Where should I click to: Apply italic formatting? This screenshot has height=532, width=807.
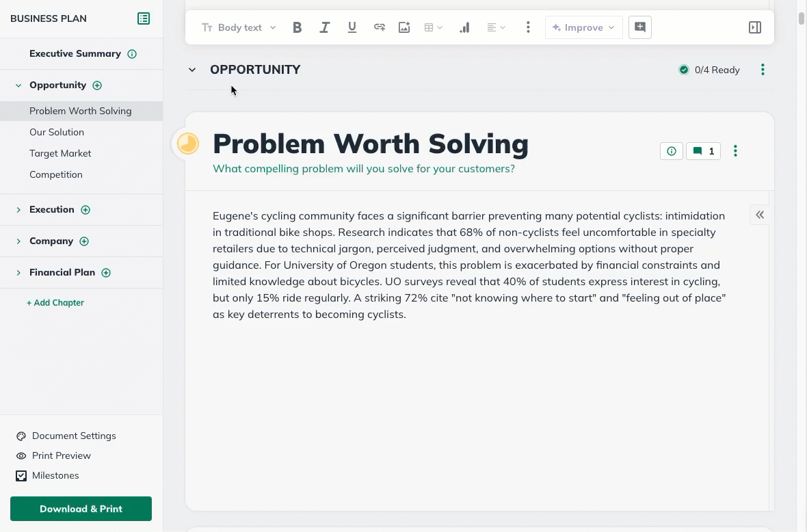coord(325,27)
